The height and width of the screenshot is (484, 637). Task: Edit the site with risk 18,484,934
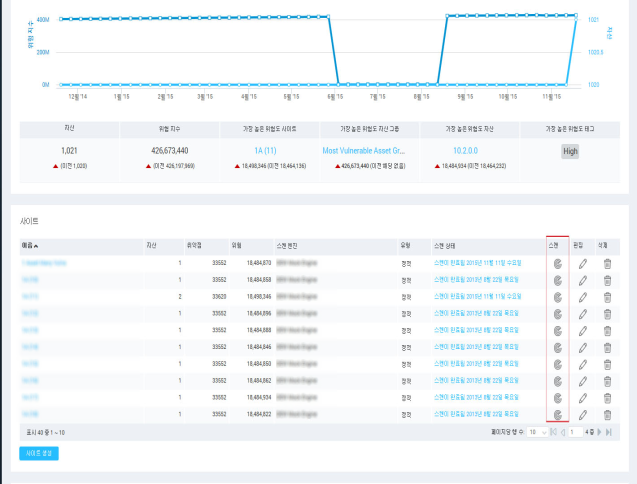(x=582, y=397)
